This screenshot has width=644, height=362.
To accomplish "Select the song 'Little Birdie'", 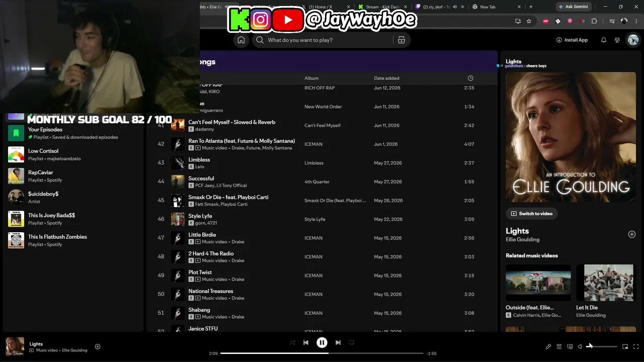I will [x=202, y=235].
